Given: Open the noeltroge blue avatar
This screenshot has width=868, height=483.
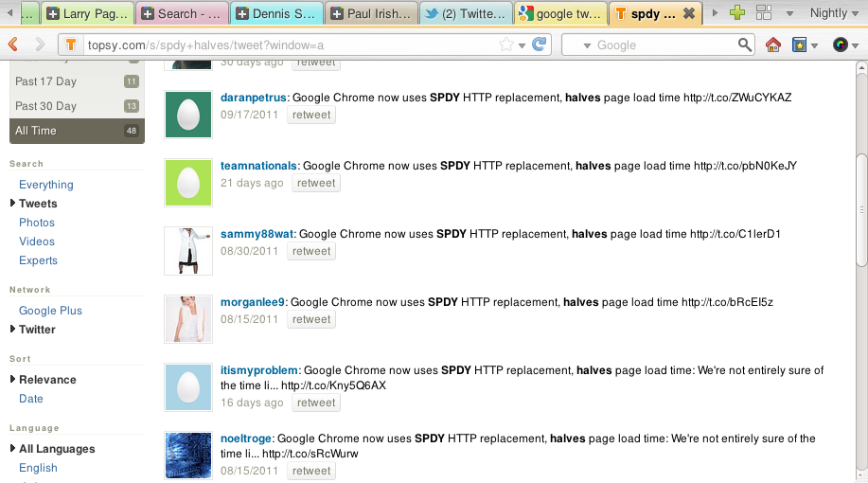Looking at the screenshot, I should point(188,455).
